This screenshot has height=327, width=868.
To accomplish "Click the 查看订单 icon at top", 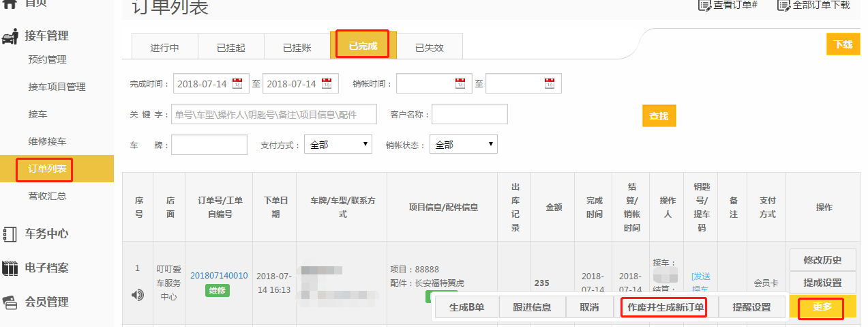I will coord(704,5).
